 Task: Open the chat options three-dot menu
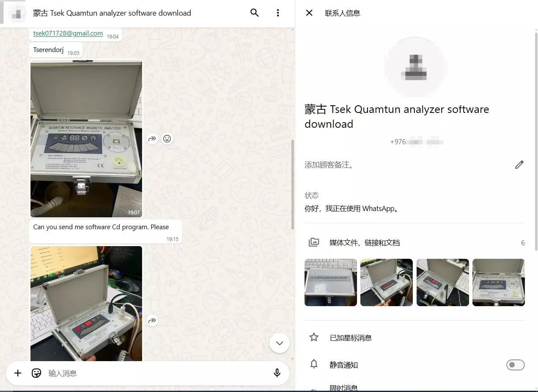point(278,13)
